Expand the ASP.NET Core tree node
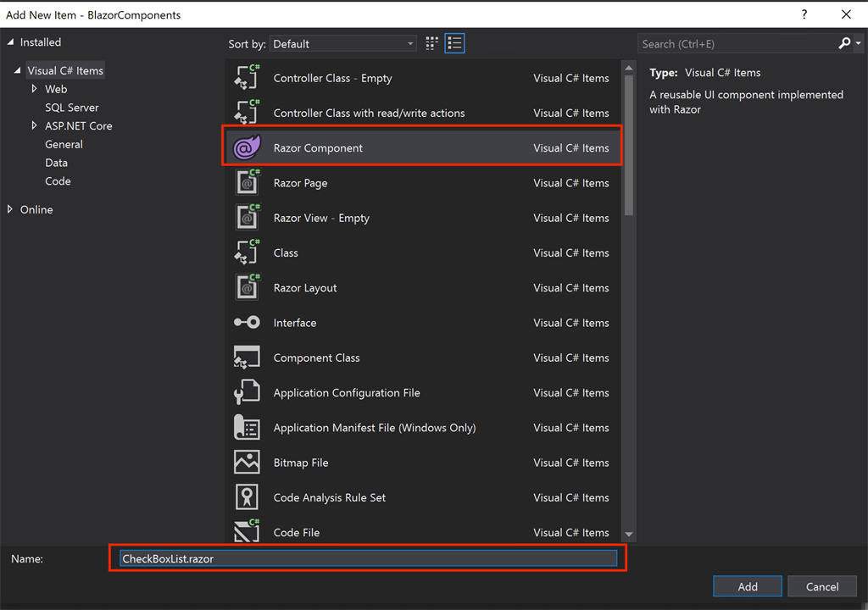 click(x=34, y=125)
